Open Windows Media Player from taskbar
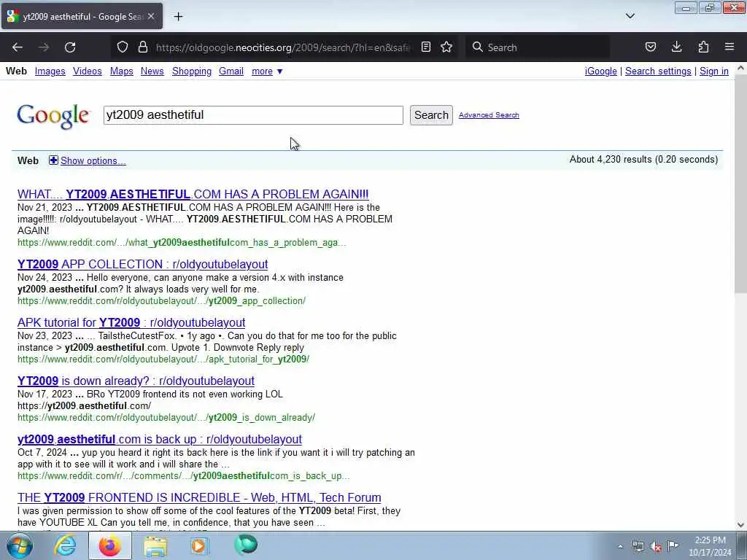This screenshot has height=560, width=747. coord(199,545)
